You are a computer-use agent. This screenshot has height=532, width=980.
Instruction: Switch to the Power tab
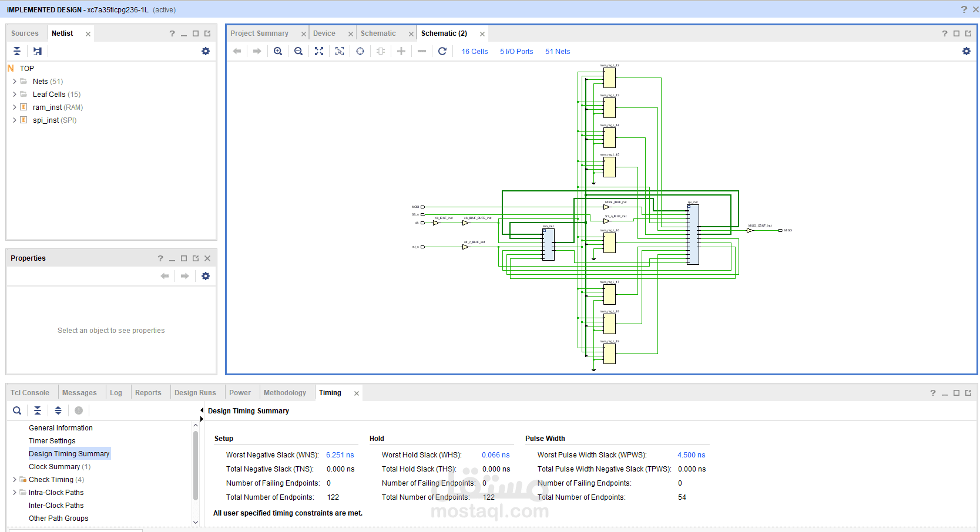coord(240,393)
